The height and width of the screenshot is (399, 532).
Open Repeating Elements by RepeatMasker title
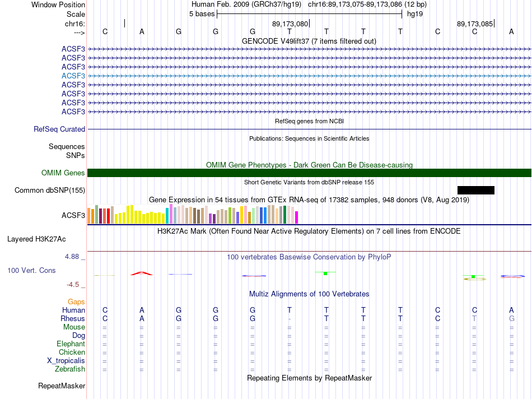309,378
